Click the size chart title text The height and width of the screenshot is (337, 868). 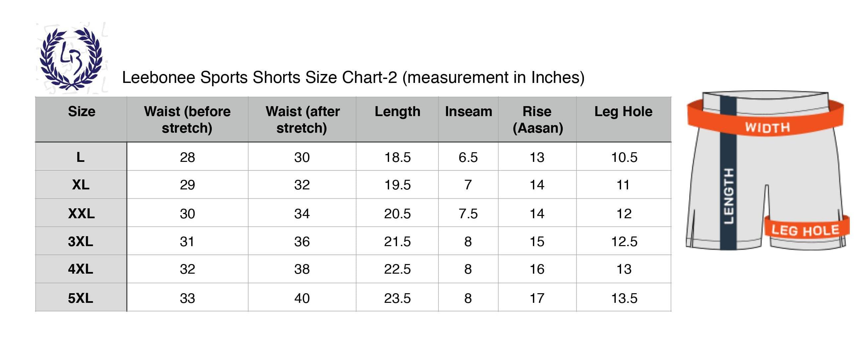pyautogui.click(x=353, y=78)
